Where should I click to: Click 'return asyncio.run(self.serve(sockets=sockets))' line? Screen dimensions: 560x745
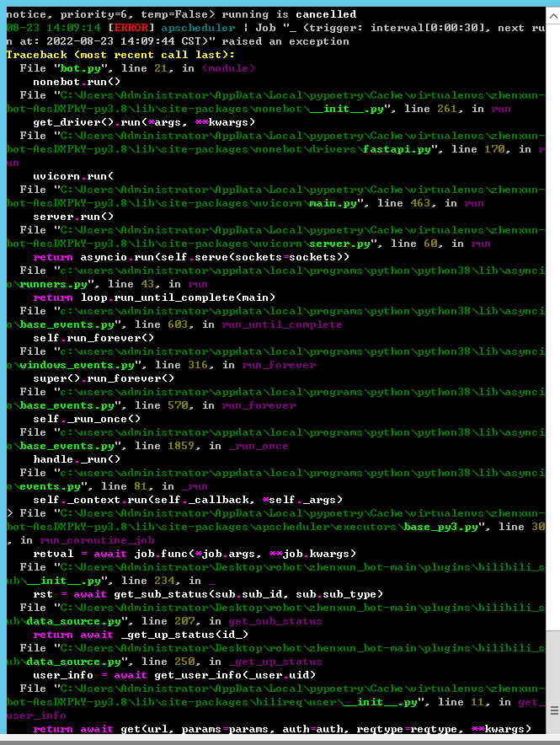point(191,257)
